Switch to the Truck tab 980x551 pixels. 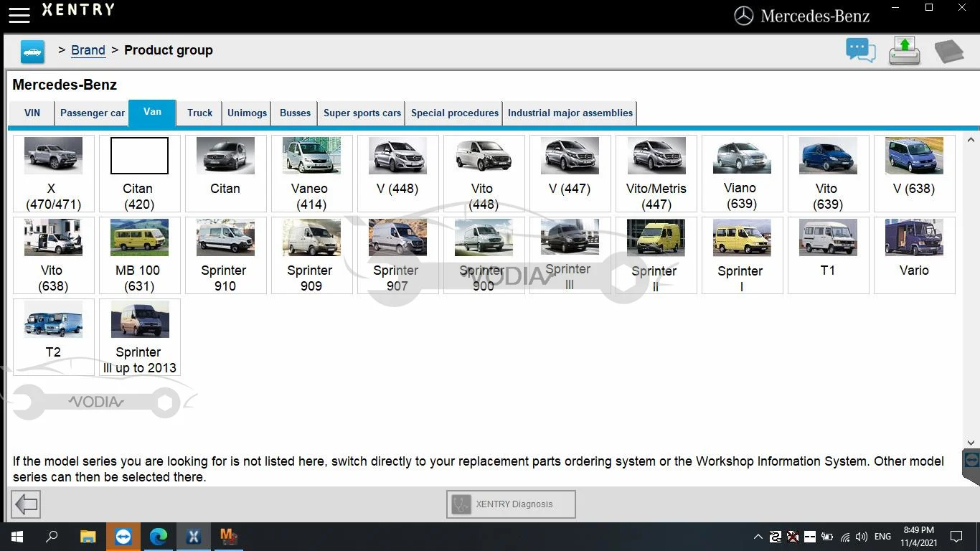point(199,113)
